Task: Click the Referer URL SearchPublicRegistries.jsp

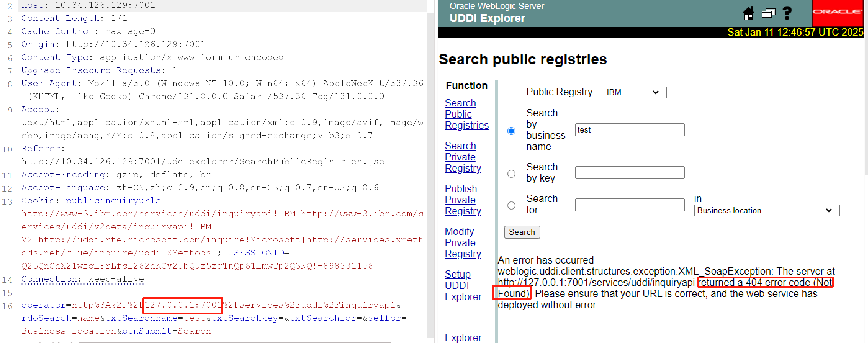Action: coord(203,162)
